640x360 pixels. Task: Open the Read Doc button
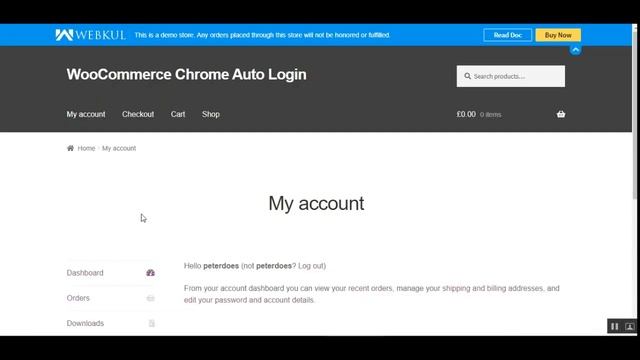(507, 35)
